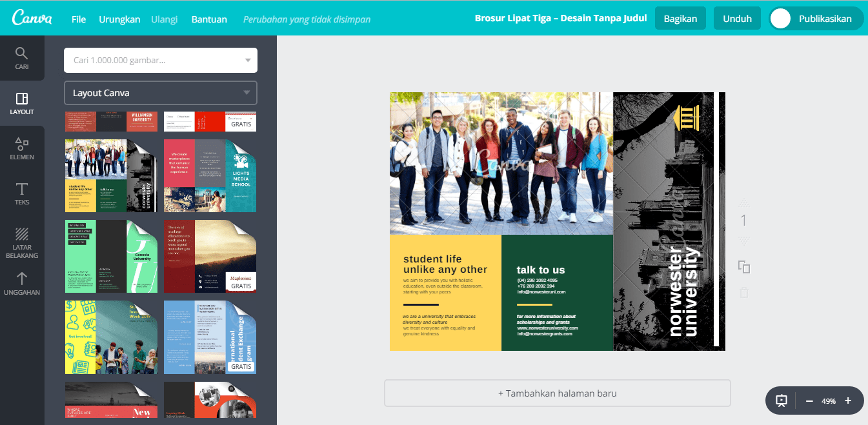Open the Layout sidebar tab
This screenshot has width=868, height=425.
(x=22, y=103)
